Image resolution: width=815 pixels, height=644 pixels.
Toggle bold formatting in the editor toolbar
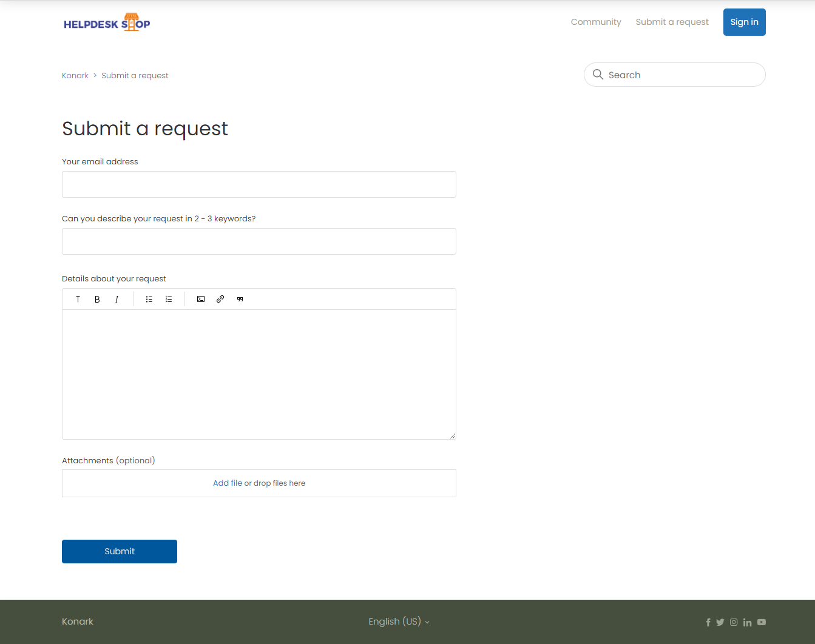97,300
